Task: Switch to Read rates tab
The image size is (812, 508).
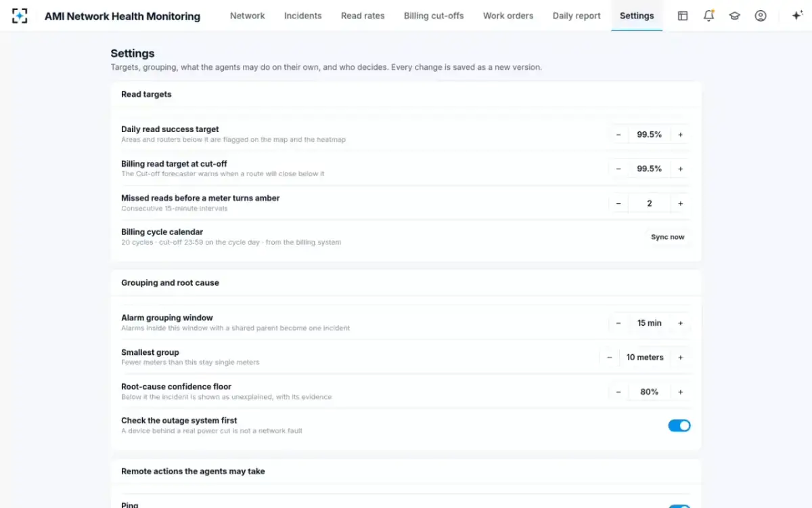Action: [363, 16]
